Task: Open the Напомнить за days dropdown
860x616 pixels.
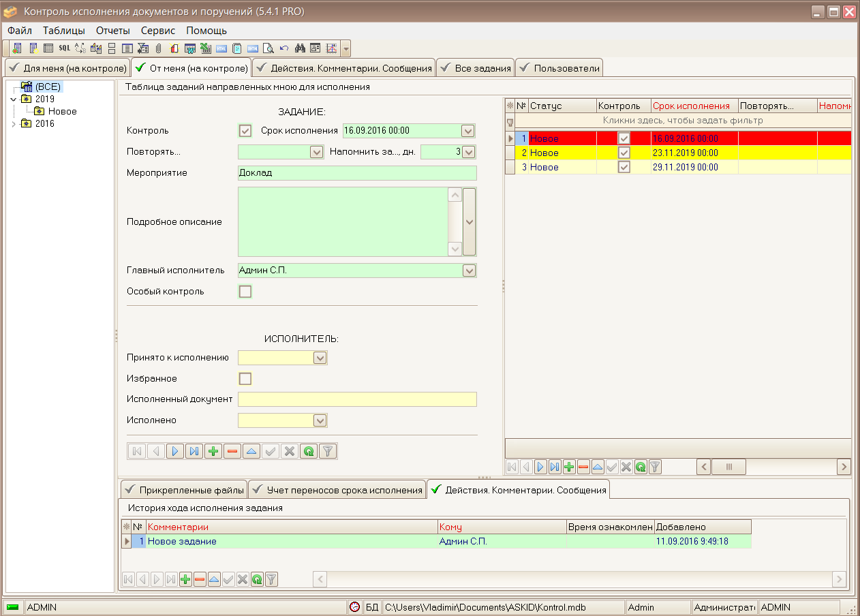Action: tap(468, 153)
